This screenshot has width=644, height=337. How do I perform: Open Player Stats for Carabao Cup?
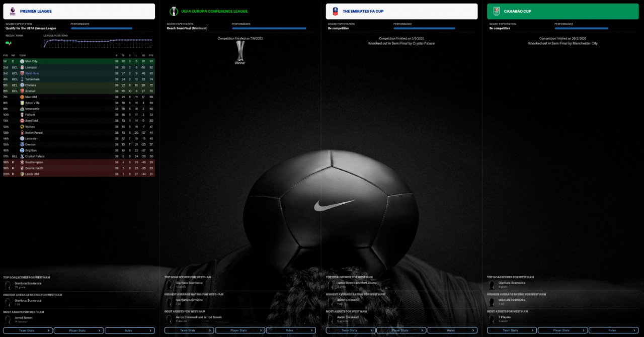coord(562,330)
